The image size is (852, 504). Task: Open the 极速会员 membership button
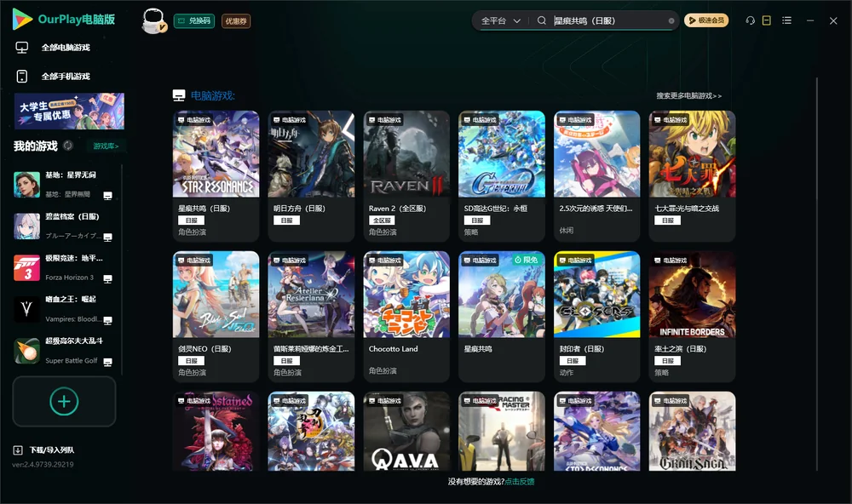(706, 20)
